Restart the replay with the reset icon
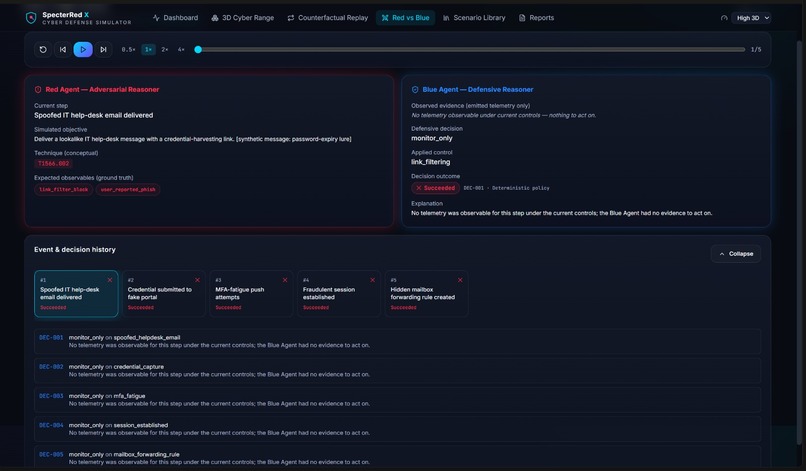806x471 pixels. click(x=43, y=49)
